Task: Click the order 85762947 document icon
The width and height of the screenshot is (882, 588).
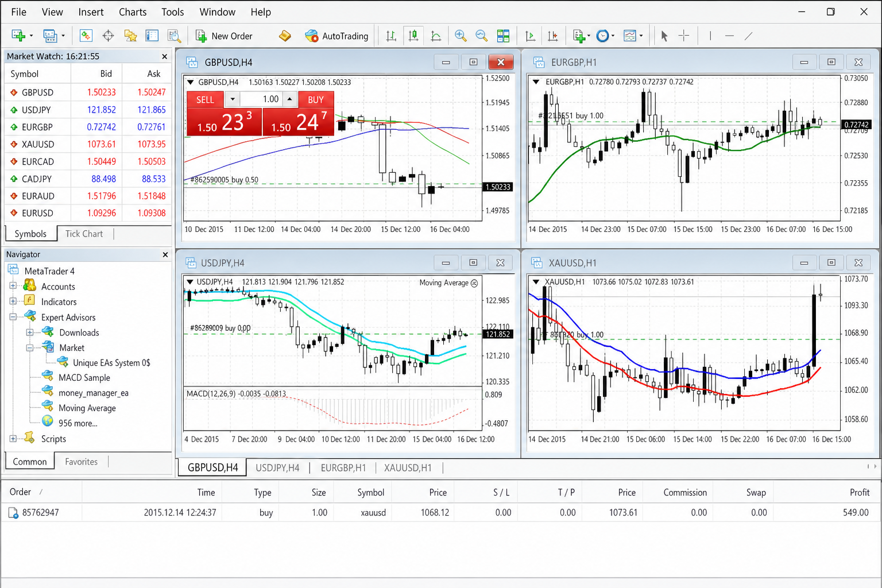Action: tap(13, 513)
